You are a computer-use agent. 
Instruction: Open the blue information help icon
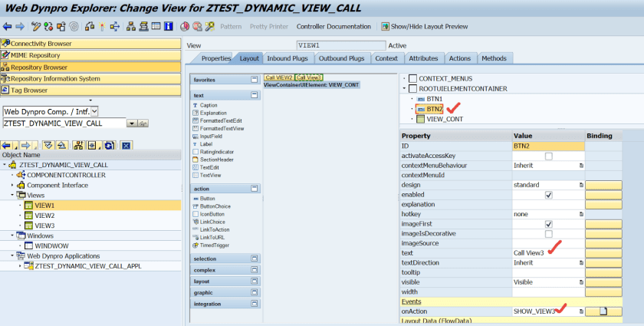169,27
